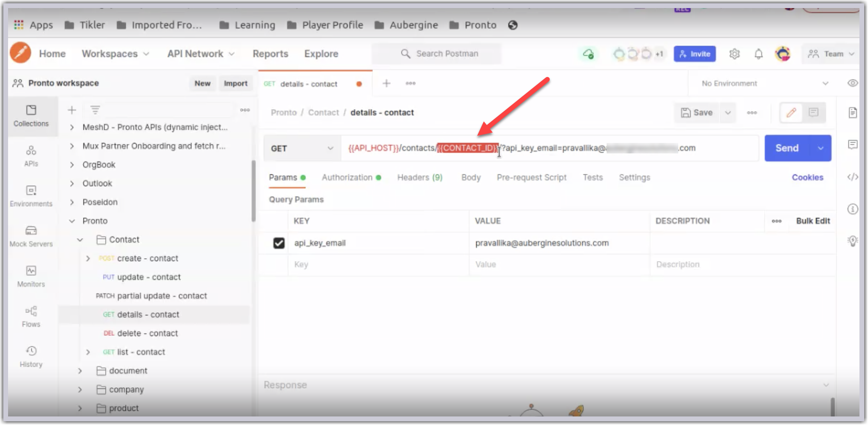This screenshot has width=868, height=425.
Task: Switch to the Authorization tab
Action: [351, 178]
